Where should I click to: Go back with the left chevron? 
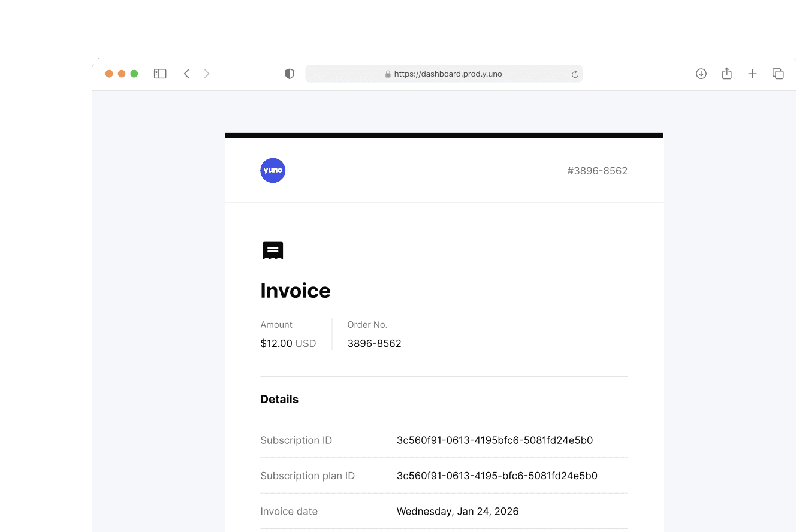pos(186,74)
